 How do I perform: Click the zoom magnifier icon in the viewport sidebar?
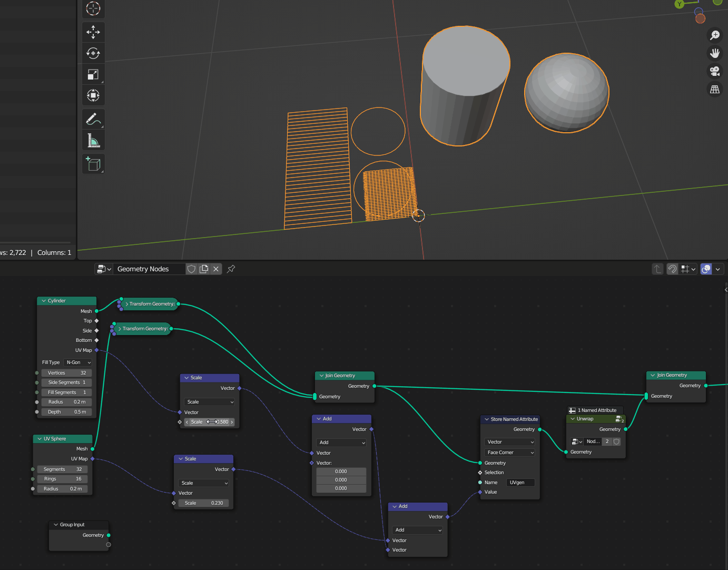click(x=715, y=35)
